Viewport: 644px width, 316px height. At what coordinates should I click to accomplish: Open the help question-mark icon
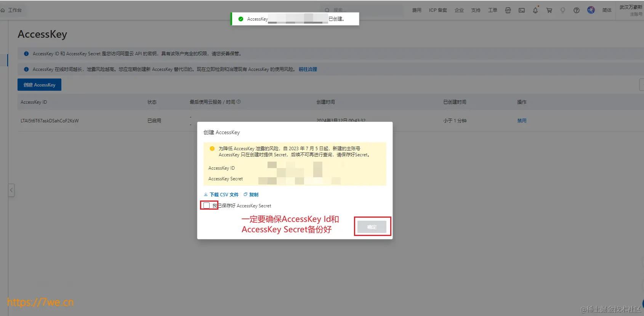point(577,10)
